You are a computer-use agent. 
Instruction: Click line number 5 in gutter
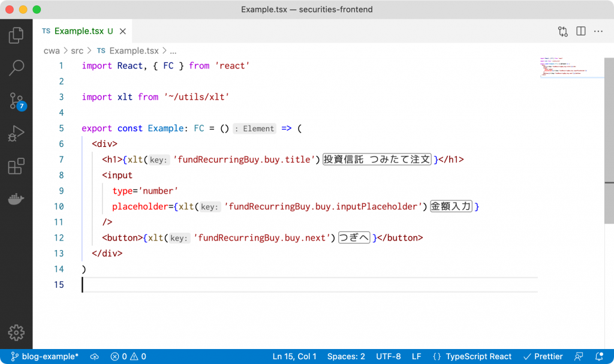click(61, 128)
